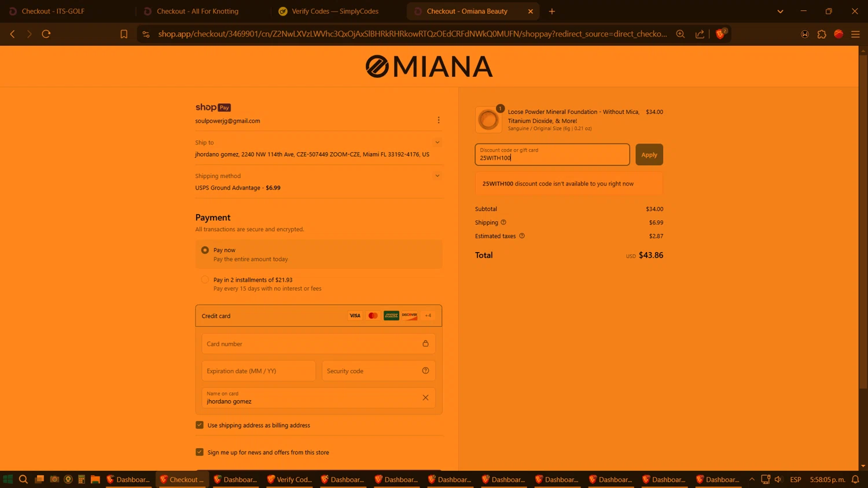Click the Shipping info help icon
The height and width of the screenshot is (488, 868).
pyautogui.click(x=503, y=222)
